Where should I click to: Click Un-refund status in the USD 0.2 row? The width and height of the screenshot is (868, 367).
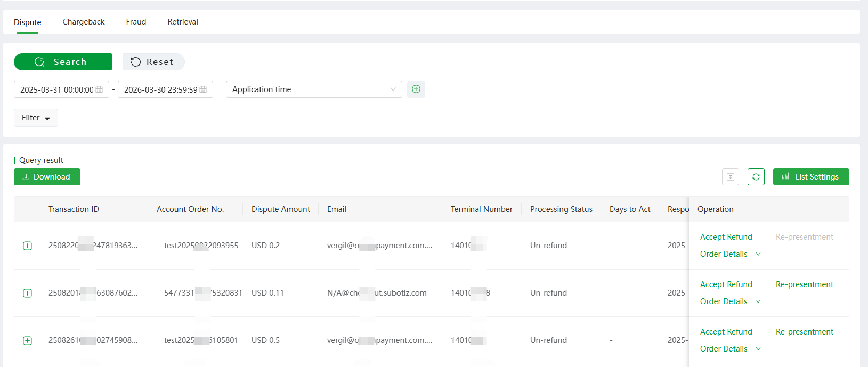tap(548, 246)
